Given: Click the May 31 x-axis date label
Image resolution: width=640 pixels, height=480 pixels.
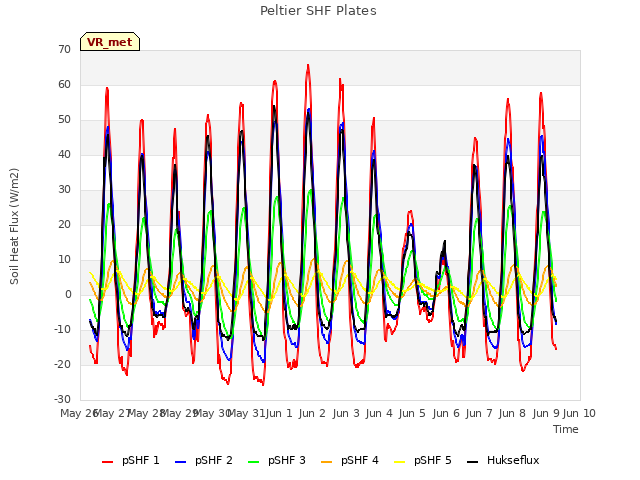Looking at the screenshot, I should point(247,413).
